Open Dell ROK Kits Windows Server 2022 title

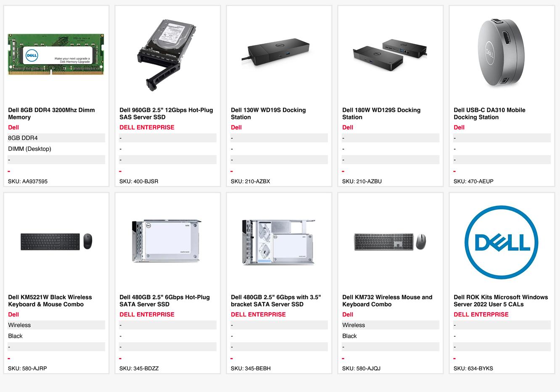click(501, 300)
